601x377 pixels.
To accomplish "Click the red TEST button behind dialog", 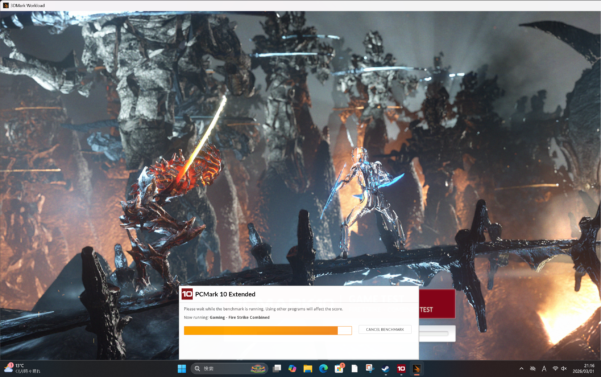I will 437,304.
